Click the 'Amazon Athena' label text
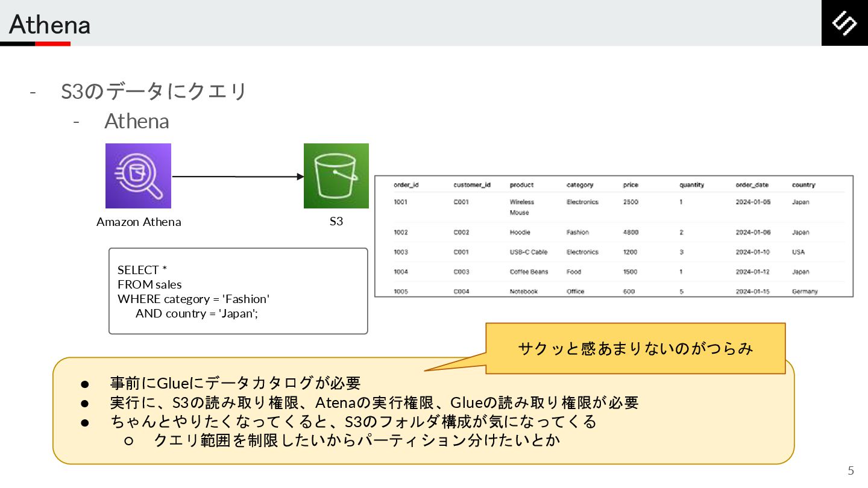 coord(139,222)
